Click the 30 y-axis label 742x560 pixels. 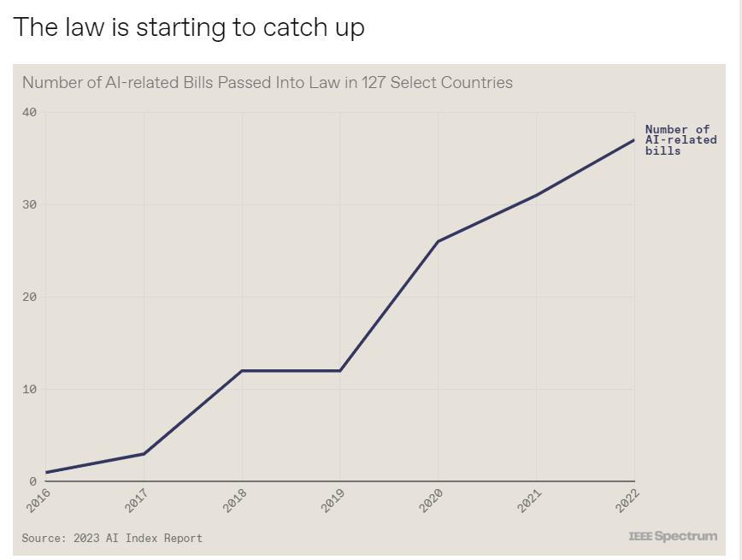[x=29, y=204]
